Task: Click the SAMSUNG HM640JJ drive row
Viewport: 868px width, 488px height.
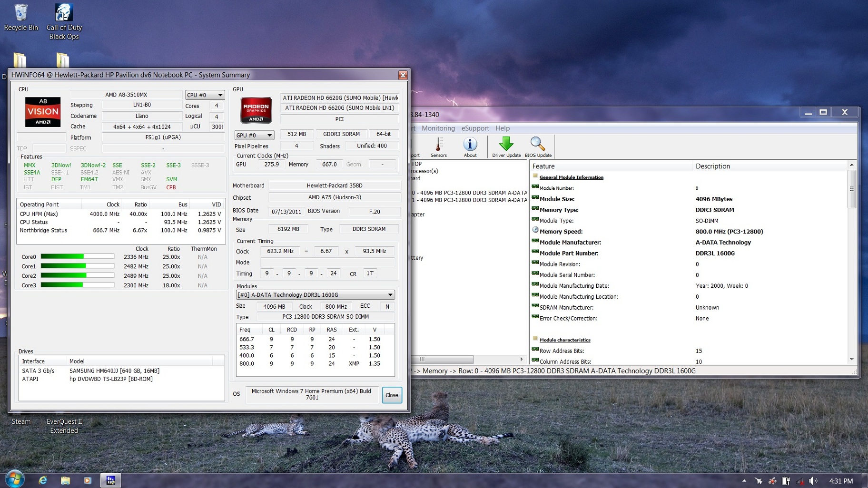Action: point(121,371)
